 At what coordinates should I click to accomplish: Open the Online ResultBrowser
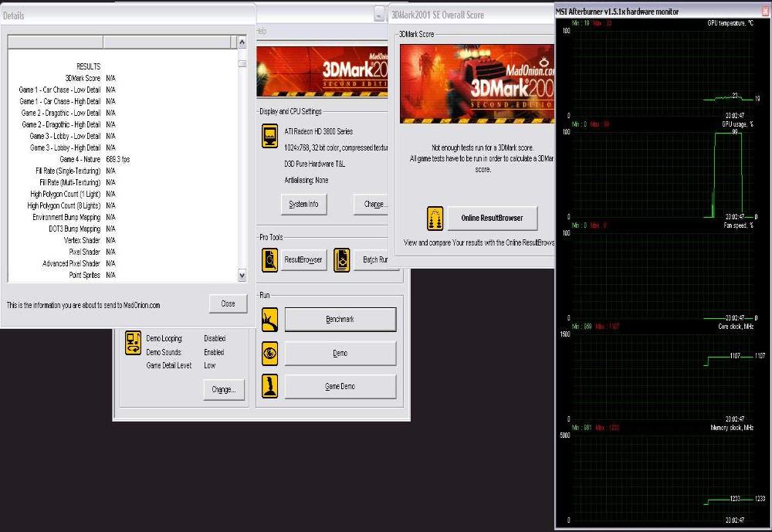[x=493, y=219]
